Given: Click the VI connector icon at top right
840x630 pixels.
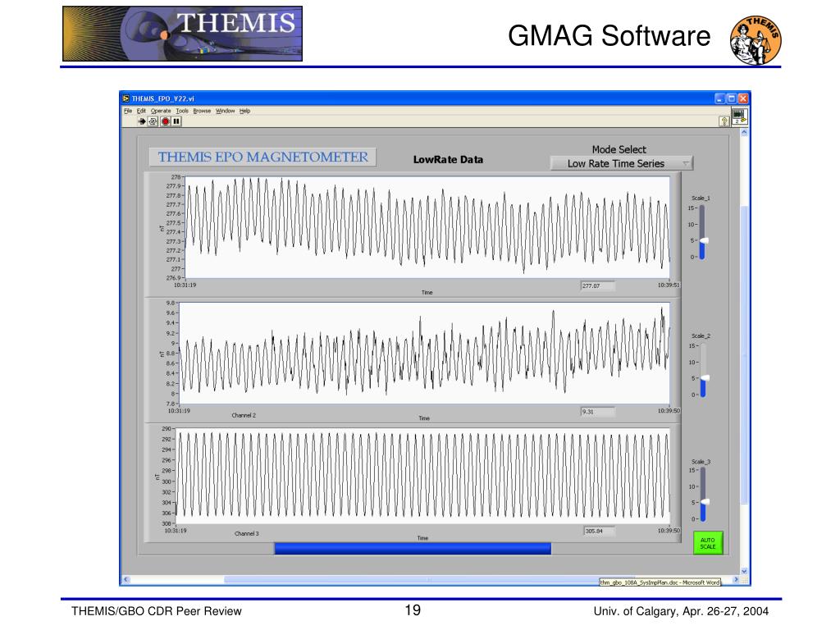Looking at the screenshot, I should tap(739, 116).
